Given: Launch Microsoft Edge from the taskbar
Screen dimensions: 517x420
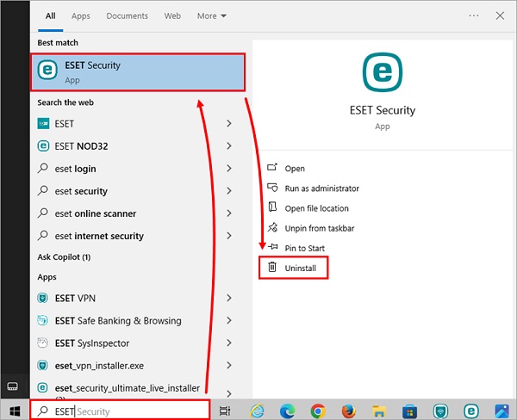Looking at the screenshot, I should tap(288, 411).
